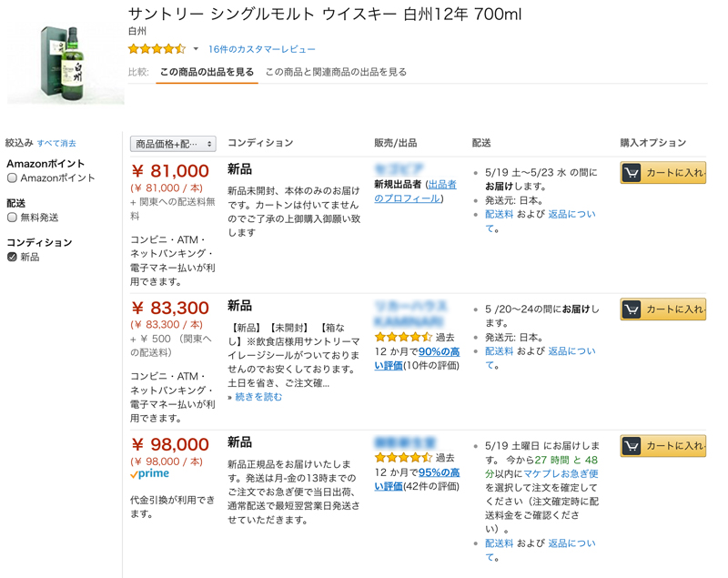The width and height of the screenshot is (728, 578).
Task: Open the マケプレお急ぎ便 link
Action: click(x=561, y=473)
